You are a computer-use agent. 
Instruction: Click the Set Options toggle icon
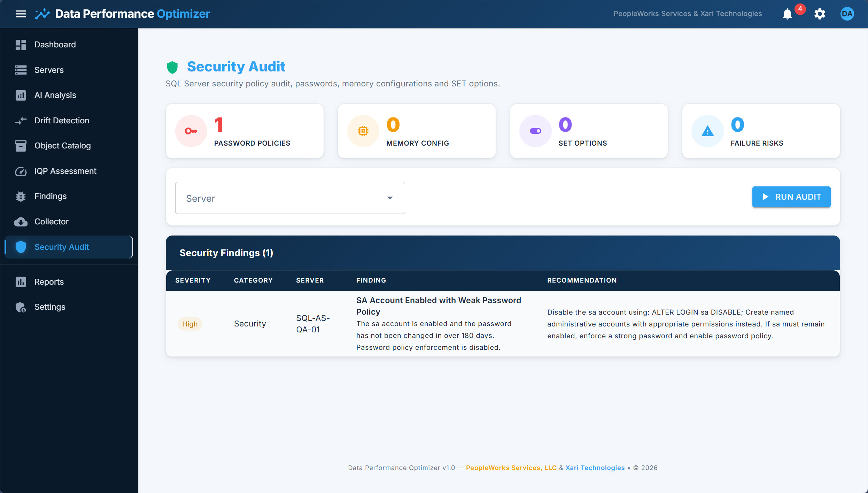[x=535, y=131]
